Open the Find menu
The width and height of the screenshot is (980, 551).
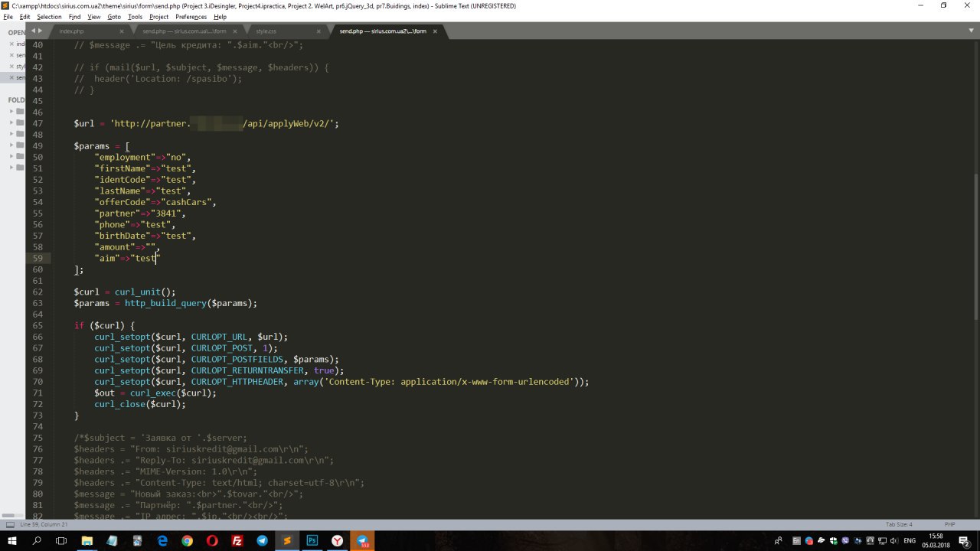point(74,17)
